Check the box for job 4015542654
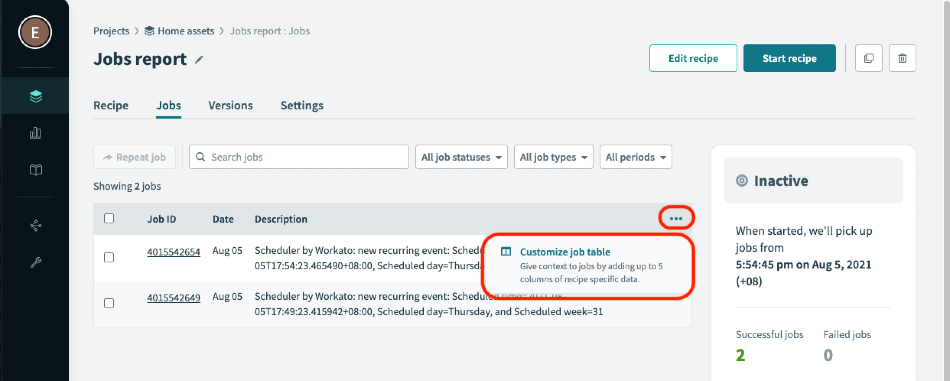Viewport: 950px width, 381px height. tap(109, 257)
